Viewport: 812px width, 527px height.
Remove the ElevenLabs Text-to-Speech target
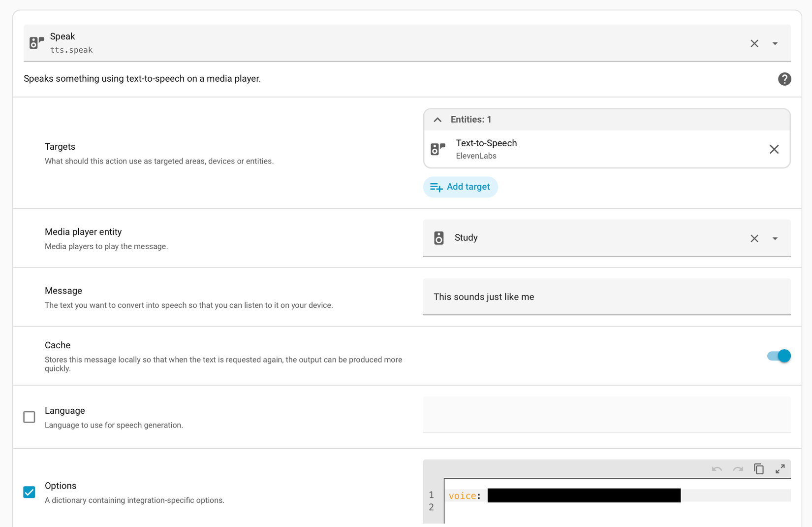[x=774, y=149]
